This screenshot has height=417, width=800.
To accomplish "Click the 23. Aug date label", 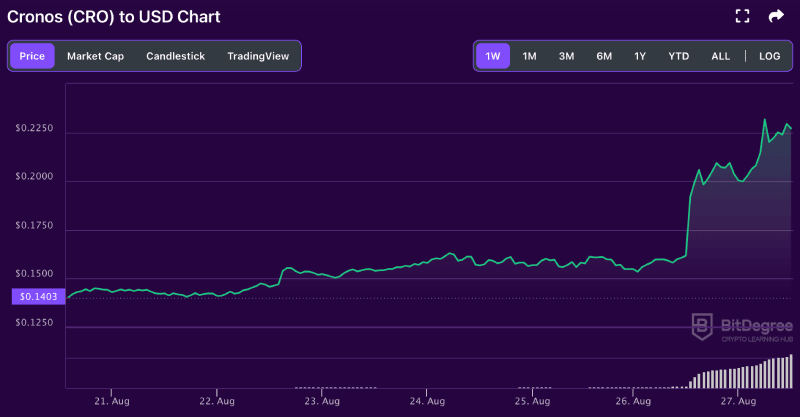I will click(322, 401).
